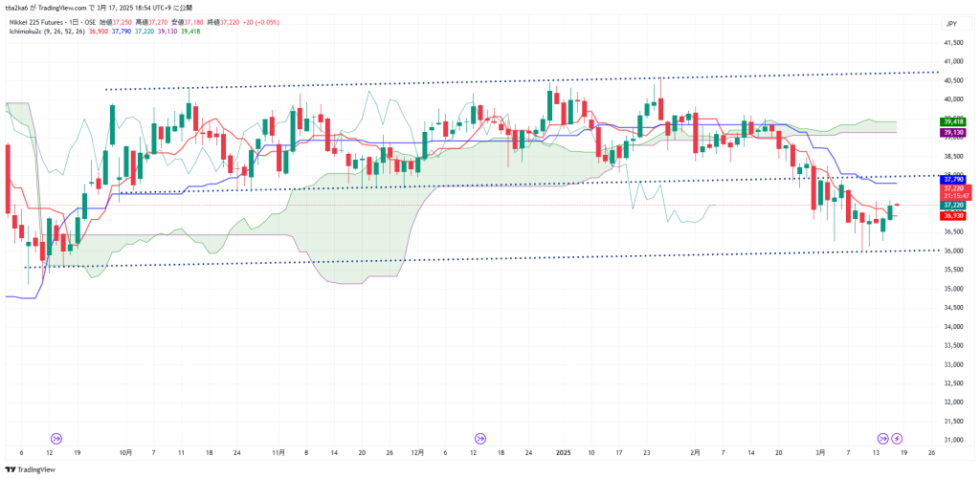Open the JPY currency selector

(x=951, y=23)
